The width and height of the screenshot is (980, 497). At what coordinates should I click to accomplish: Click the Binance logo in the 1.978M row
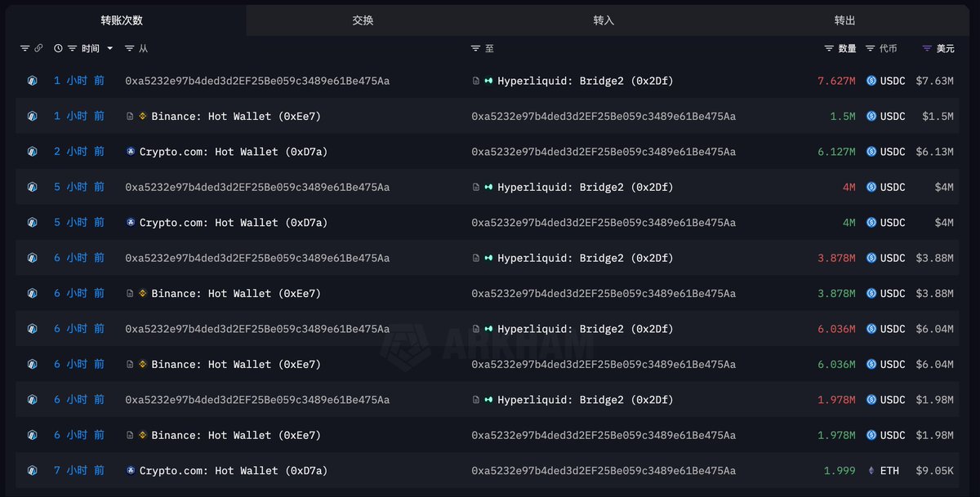point(143,436)
